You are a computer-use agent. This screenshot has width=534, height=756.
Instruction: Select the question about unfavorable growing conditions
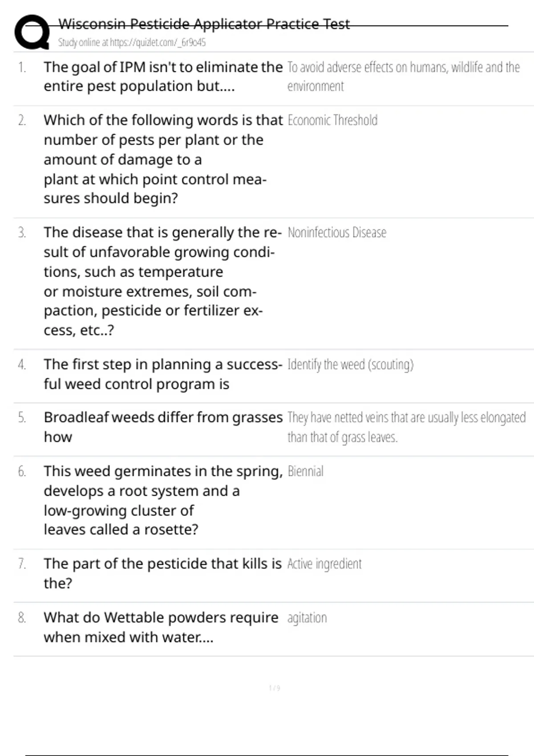click(162, 281)
